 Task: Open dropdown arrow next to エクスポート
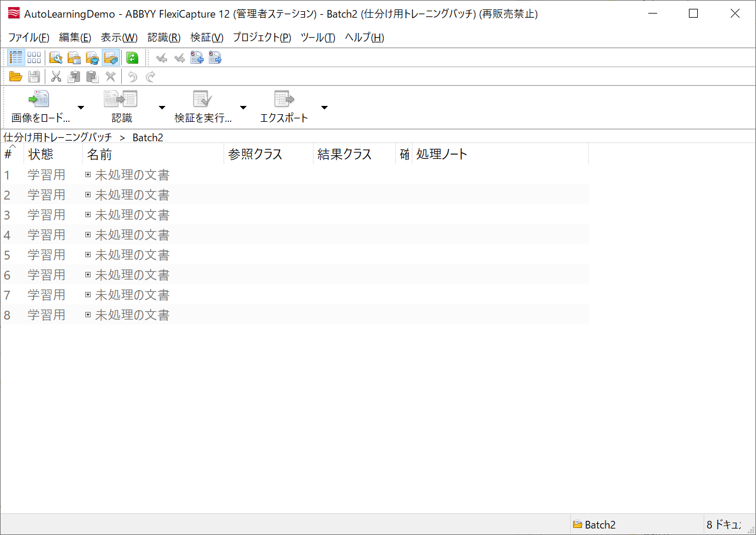324,107
